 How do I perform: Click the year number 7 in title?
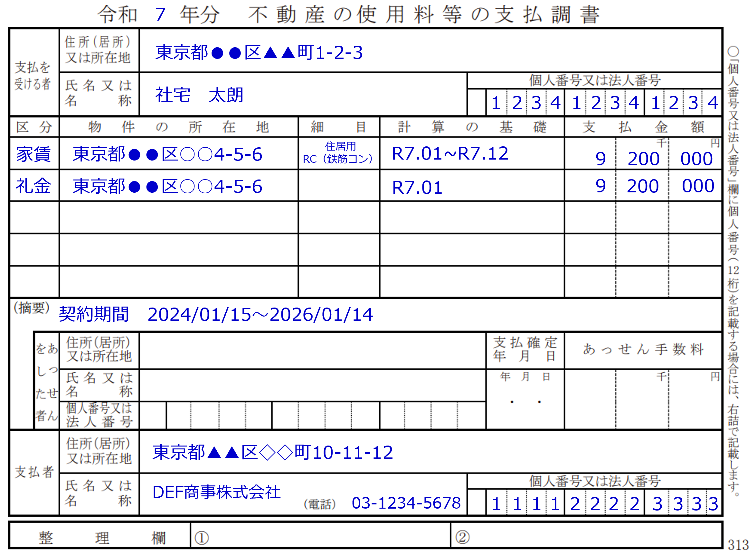point(160,15)
